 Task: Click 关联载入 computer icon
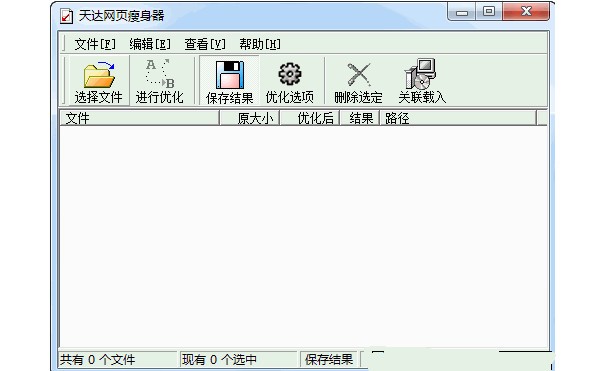(x=421, y=73)
